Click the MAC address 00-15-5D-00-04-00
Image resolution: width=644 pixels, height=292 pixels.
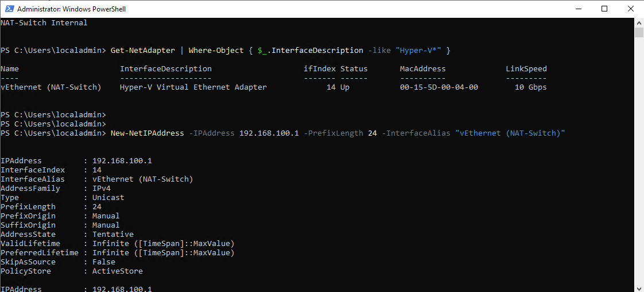[439, 87]
